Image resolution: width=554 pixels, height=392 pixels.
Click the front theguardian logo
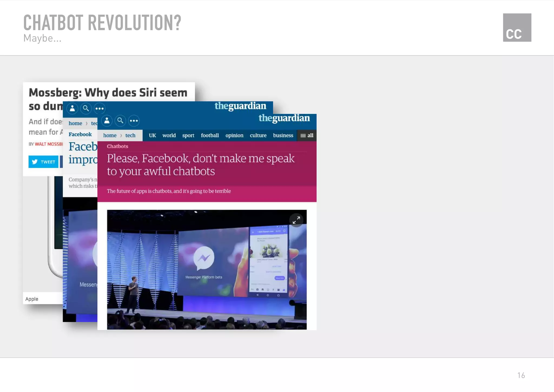pos(284,118)
